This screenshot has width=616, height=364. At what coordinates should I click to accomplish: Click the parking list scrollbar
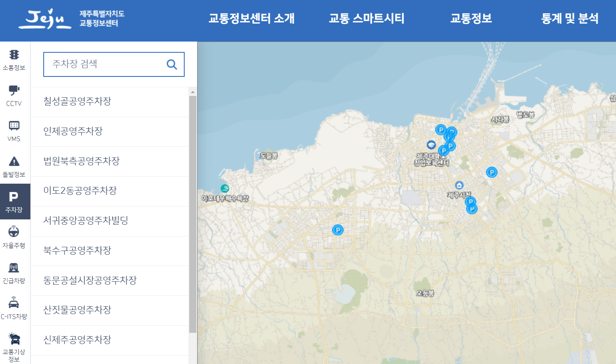click(192, 208)
